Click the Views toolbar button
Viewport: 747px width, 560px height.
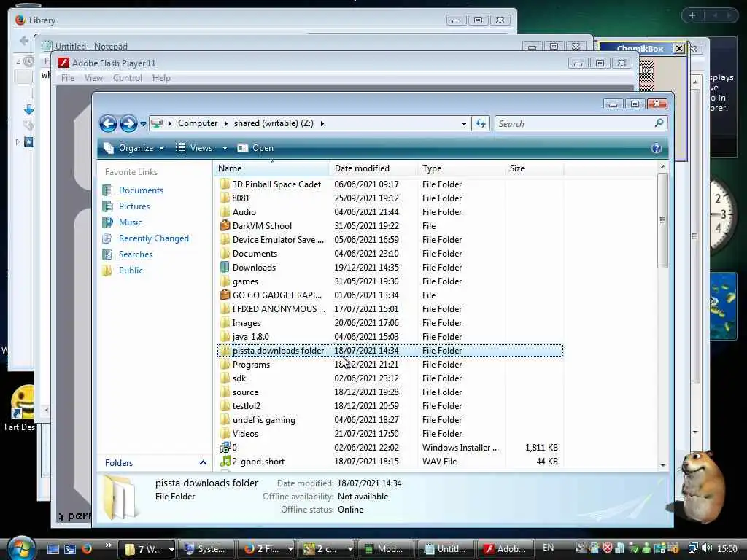coord(194,148)
